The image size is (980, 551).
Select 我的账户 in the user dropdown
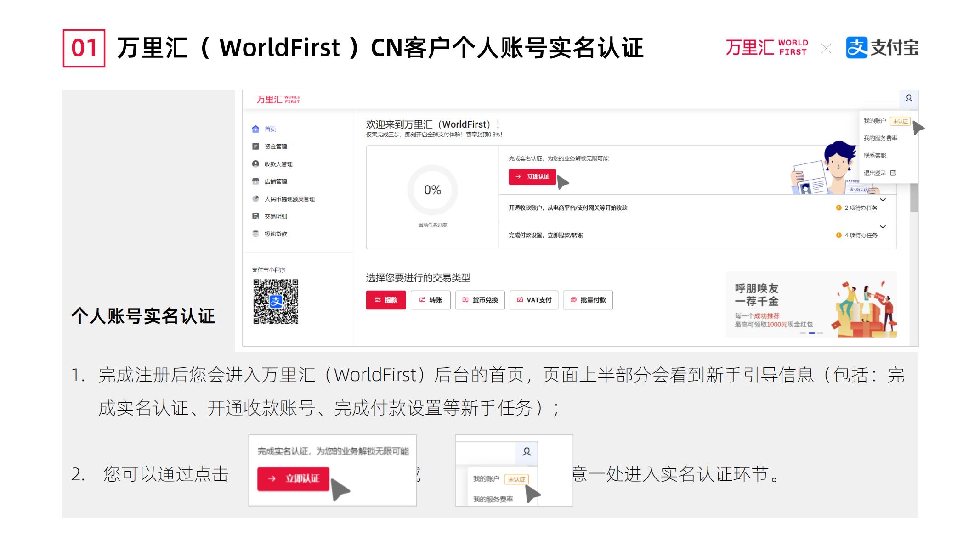click(x=875, y=121)
